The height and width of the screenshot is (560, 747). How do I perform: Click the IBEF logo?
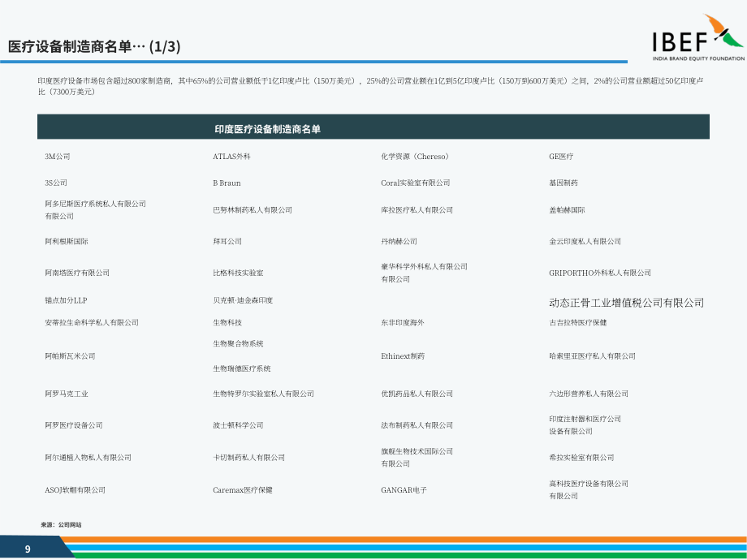[698, 37]
